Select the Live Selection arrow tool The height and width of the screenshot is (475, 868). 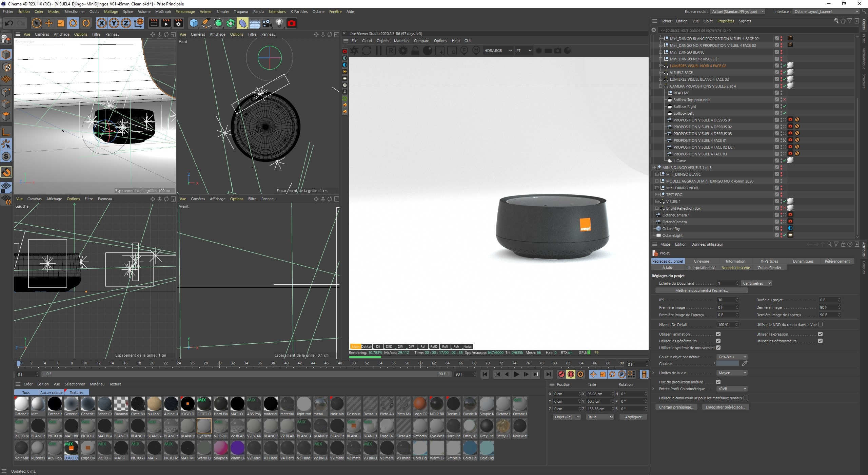[x=36, y=23]
